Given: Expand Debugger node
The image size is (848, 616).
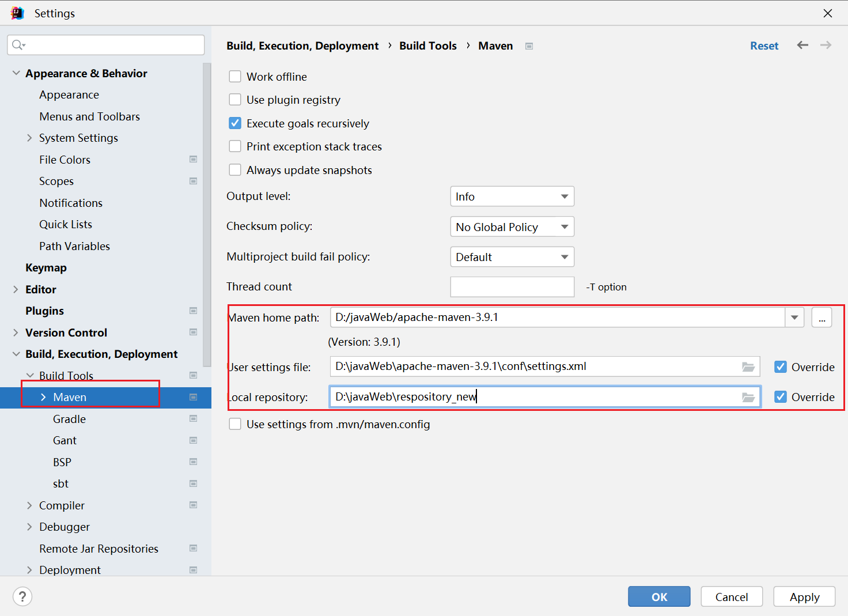Looking at the screenshot, I should tap(29, 527).
